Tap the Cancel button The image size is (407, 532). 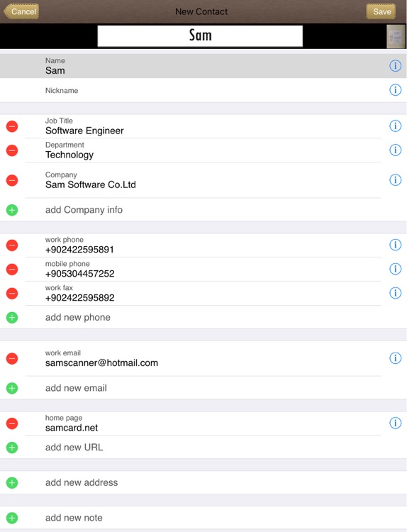click(22, 11)
